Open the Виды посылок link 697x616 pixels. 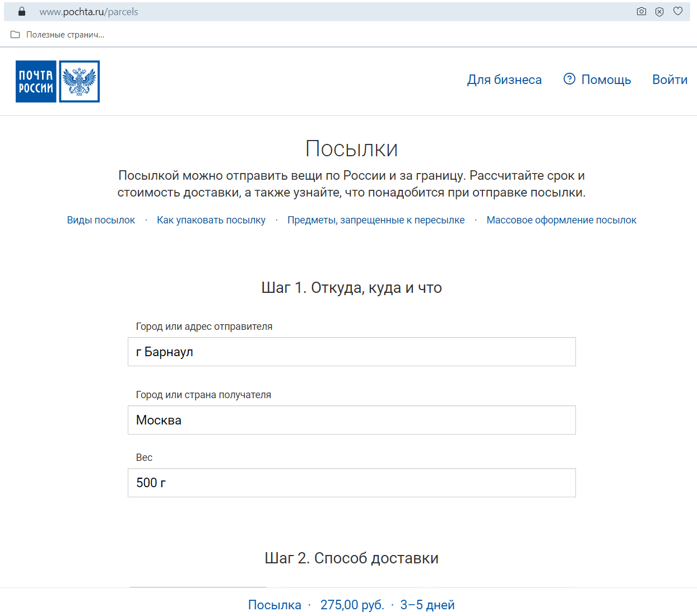pos(101,220)
